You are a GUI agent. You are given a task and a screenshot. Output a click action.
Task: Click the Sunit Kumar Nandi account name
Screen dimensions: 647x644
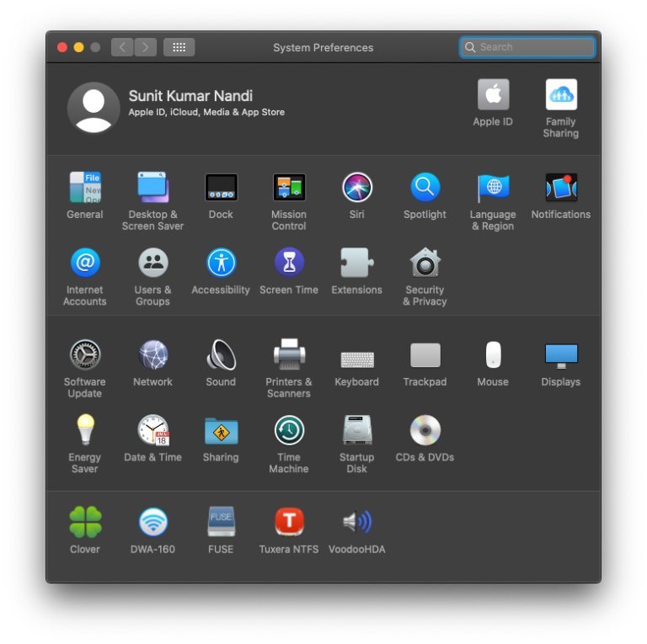point(190,96)
